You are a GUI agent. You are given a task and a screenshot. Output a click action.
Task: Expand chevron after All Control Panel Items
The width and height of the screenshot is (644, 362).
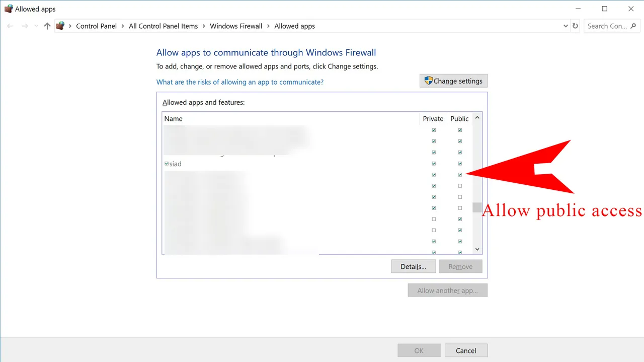(204, 26)
